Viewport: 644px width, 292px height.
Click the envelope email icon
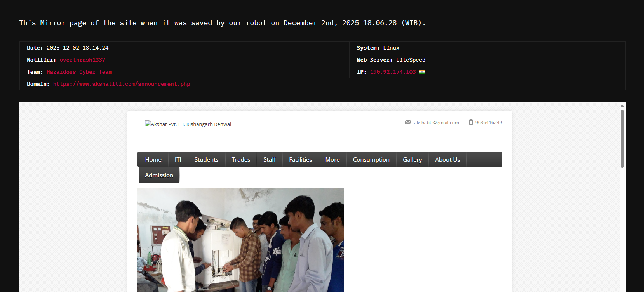pyautogui.click(x=408, y=123)
